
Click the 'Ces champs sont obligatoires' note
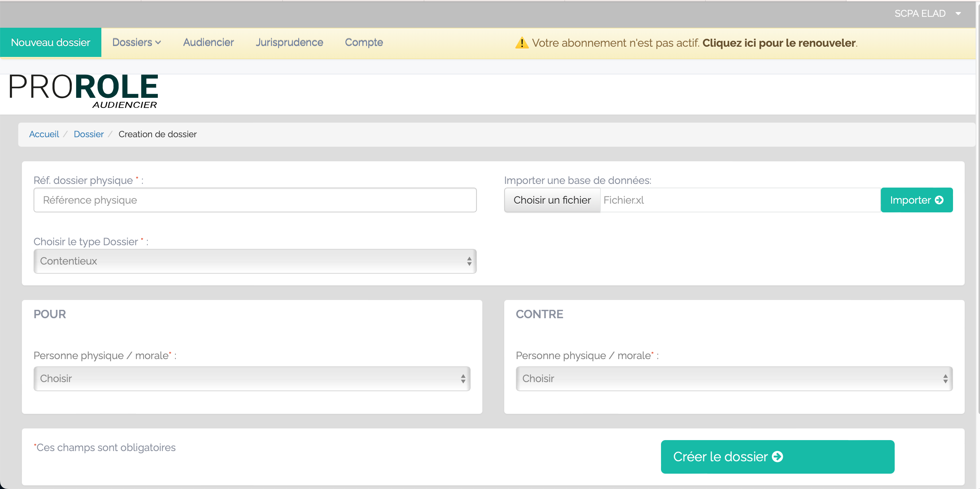point(105,447)
